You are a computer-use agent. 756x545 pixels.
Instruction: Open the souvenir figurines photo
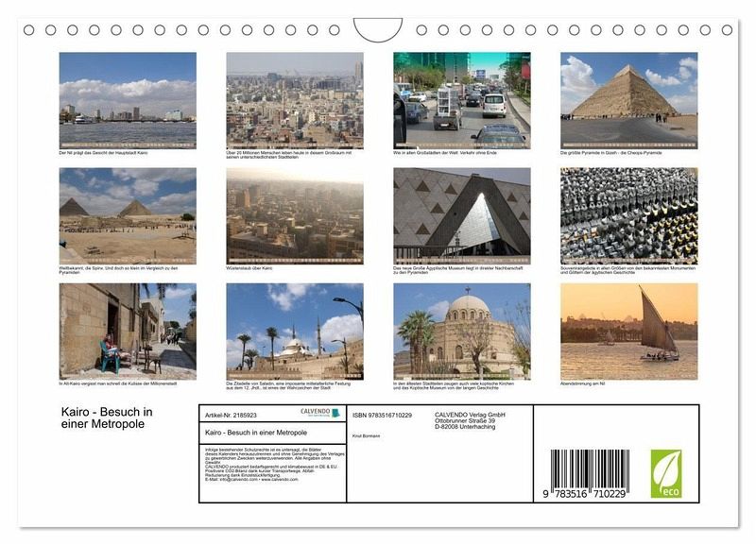pyautogui.click(x=628, y=216)
